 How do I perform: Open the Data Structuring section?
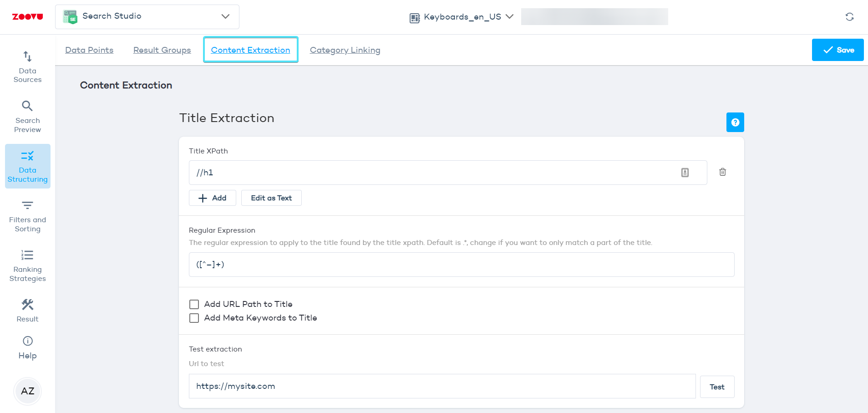27,166
